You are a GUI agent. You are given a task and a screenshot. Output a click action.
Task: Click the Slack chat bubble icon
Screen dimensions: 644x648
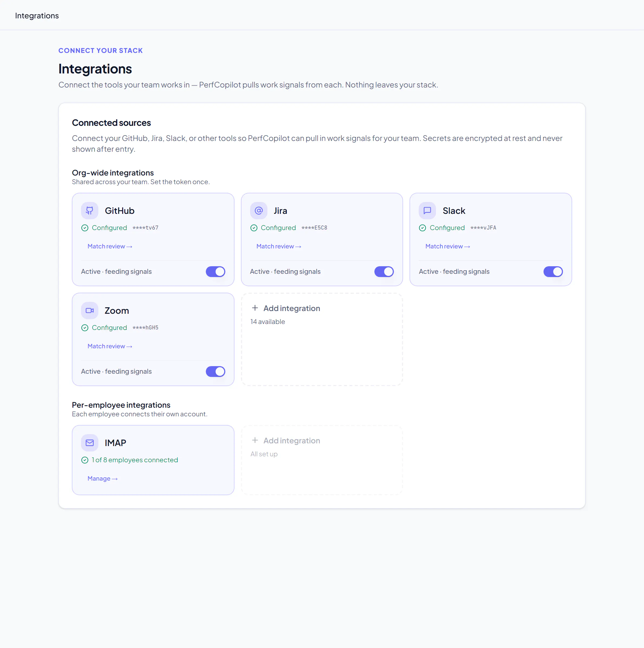pyautogui.click(x=427, y=211)
